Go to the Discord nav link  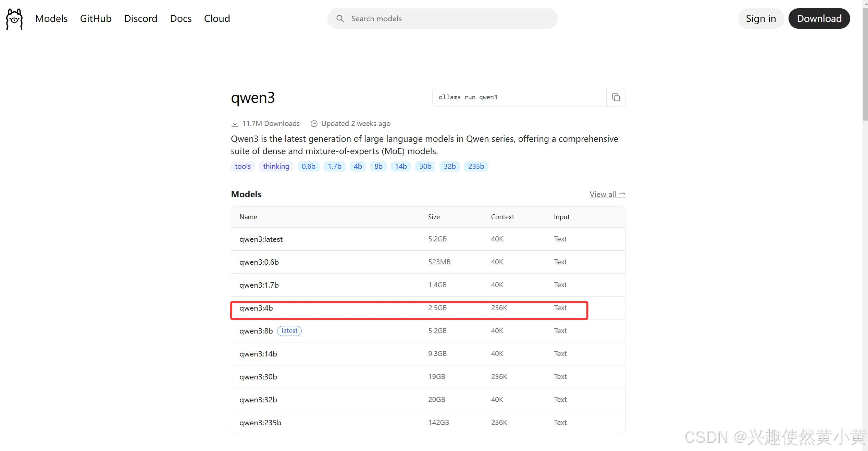141,18
